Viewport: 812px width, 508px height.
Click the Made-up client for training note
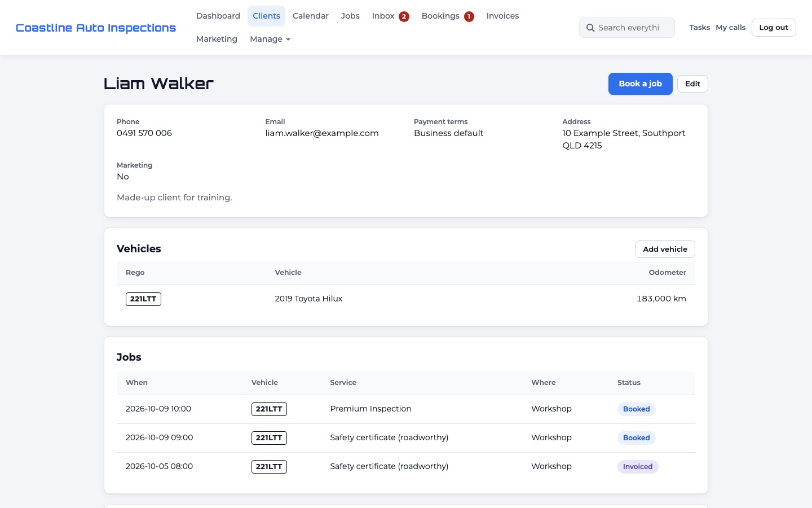point(174,198)
